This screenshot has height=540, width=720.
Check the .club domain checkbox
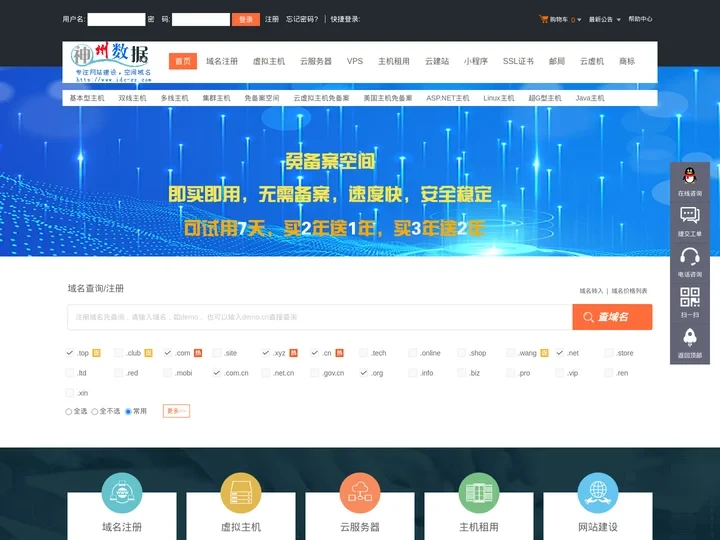click(x=118, y=353)
